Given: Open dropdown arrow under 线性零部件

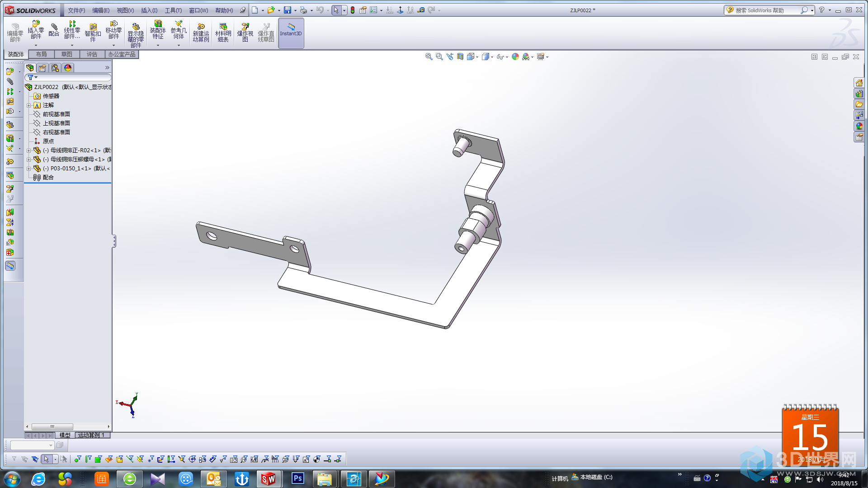Looking at the screenshot, I should (72, 45).
